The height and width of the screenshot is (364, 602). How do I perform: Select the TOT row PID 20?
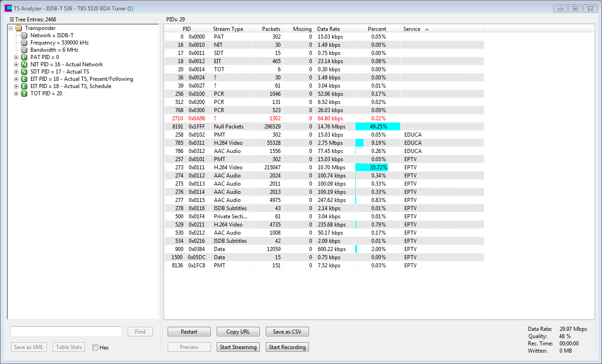tap(324, 69)
